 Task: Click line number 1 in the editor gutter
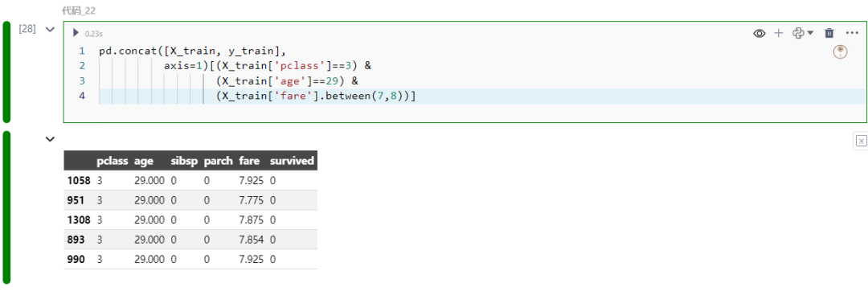coord(82,51)
